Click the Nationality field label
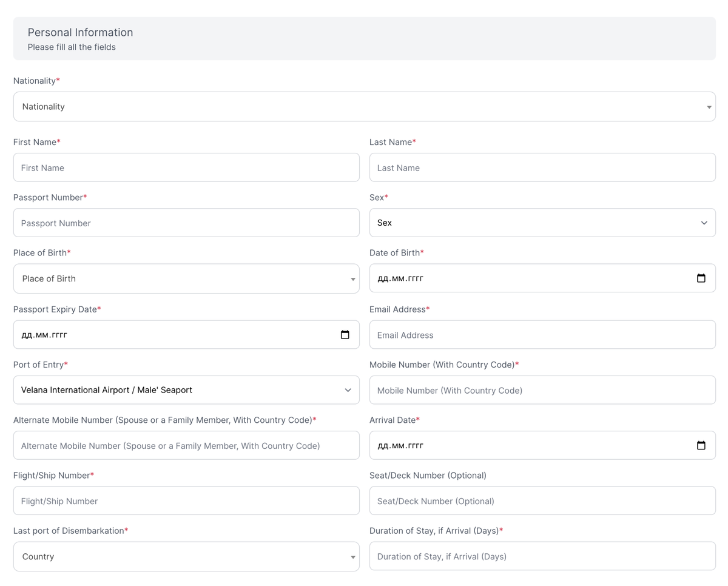Viewport: 728px width, 586px height. click(36, 81)
